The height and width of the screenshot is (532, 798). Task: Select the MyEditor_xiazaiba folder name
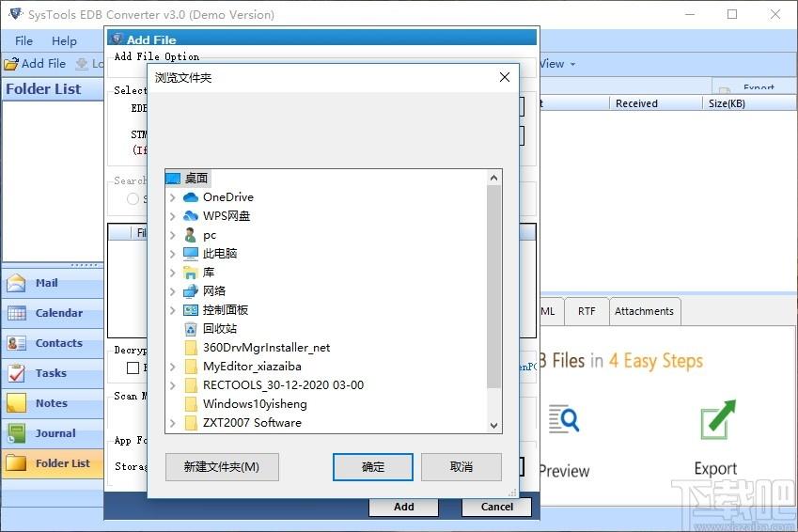pos(252,366)
